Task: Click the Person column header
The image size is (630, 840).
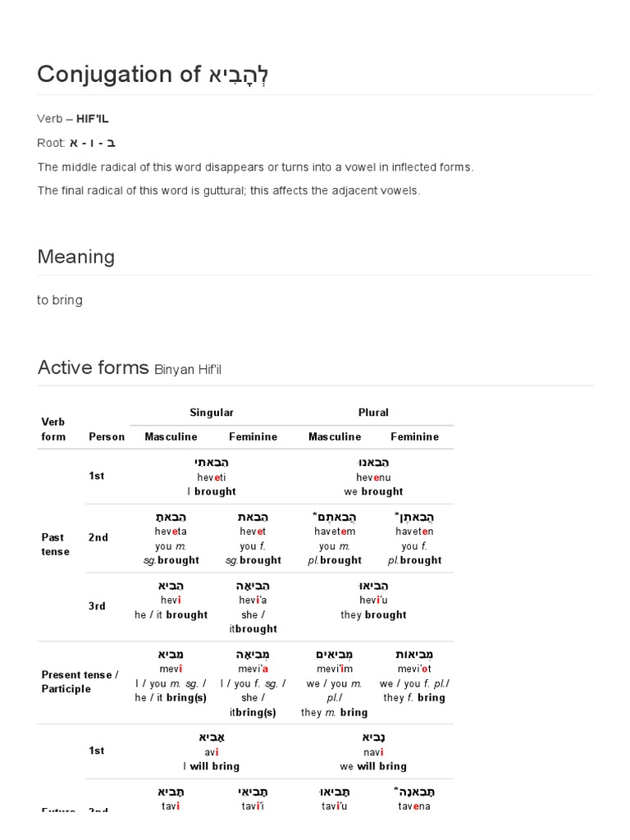Action: click(x=107, y=436)
